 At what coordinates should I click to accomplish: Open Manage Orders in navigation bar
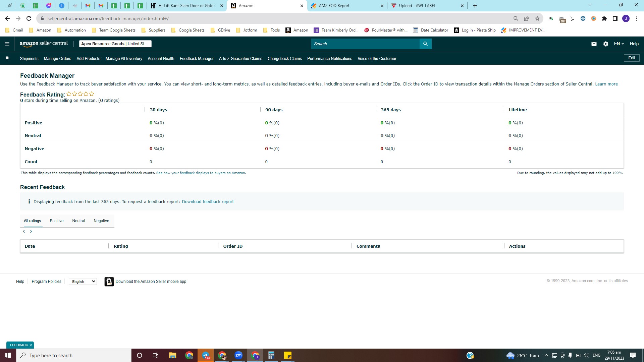pyautogui.click(x=57, y=59)
